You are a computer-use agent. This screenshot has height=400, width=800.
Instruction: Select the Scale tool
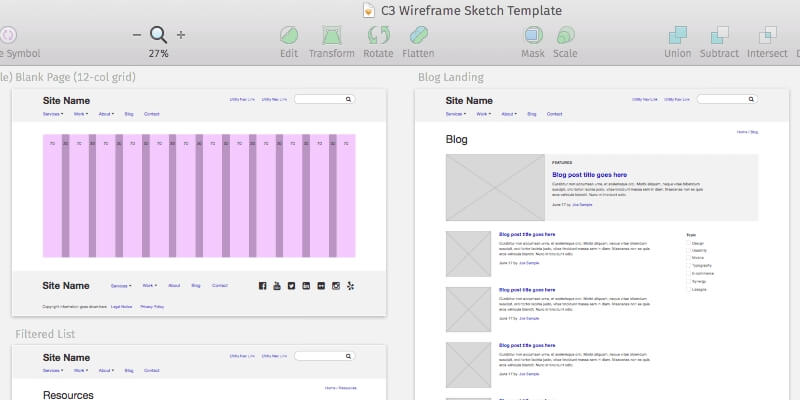click(565, 36)
